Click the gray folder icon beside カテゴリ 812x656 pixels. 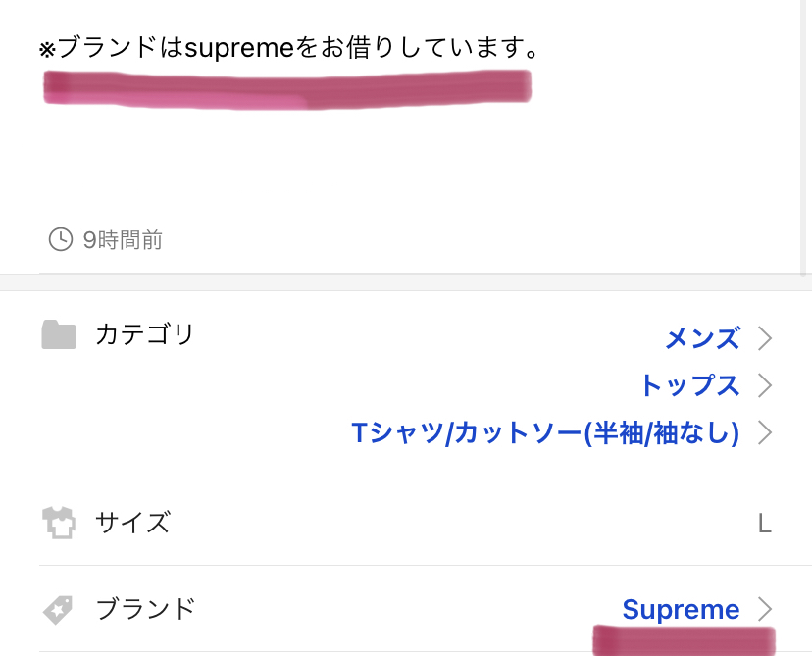[59, 335]
